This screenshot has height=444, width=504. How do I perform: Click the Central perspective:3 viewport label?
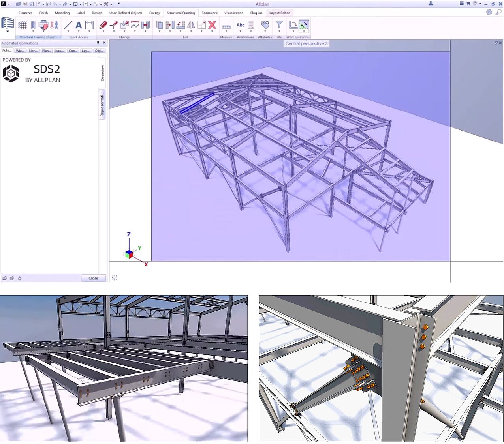pos(307,44)
